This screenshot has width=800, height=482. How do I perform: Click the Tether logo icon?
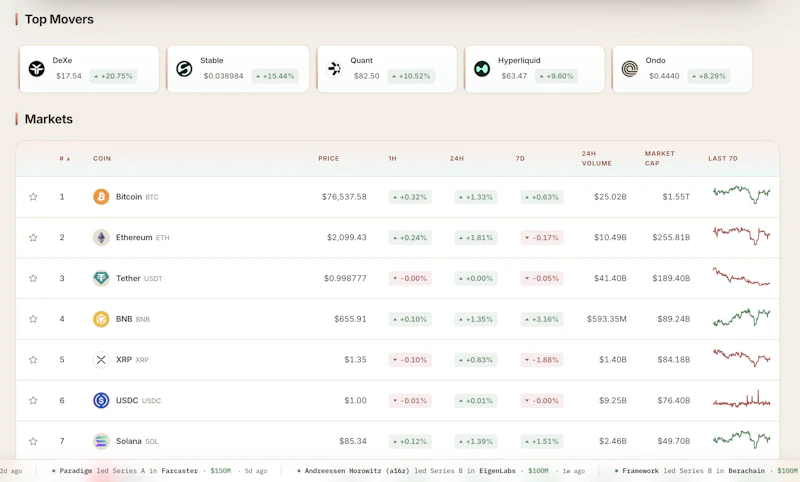(101, 278)
